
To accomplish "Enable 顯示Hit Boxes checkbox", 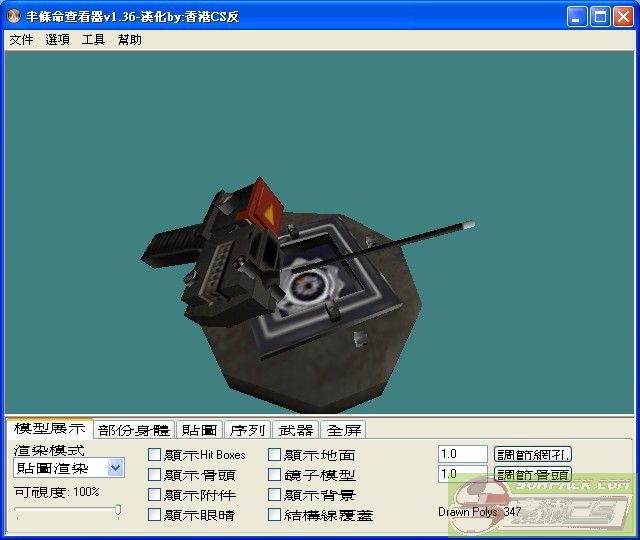I will click(154, 455).
